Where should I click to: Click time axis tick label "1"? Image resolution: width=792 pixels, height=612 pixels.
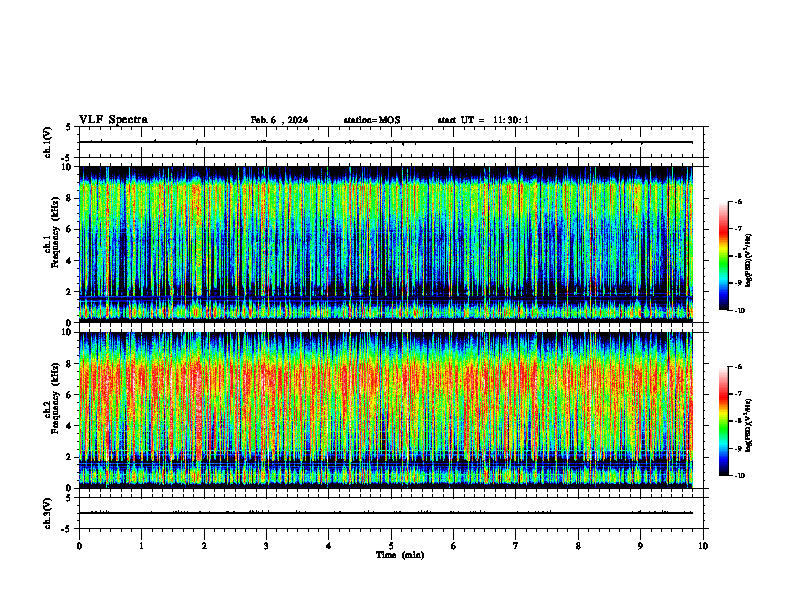coord(141,546)
